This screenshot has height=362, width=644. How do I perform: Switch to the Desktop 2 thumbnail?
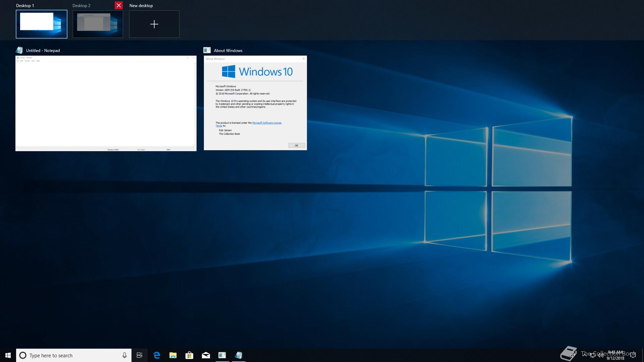click(x=98, y=24)
